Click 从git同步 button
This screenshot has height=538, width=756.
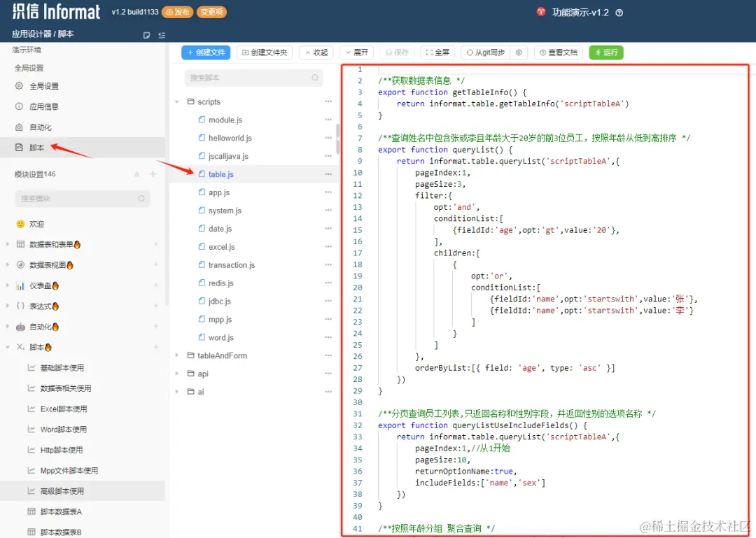[x=486, y=52]
